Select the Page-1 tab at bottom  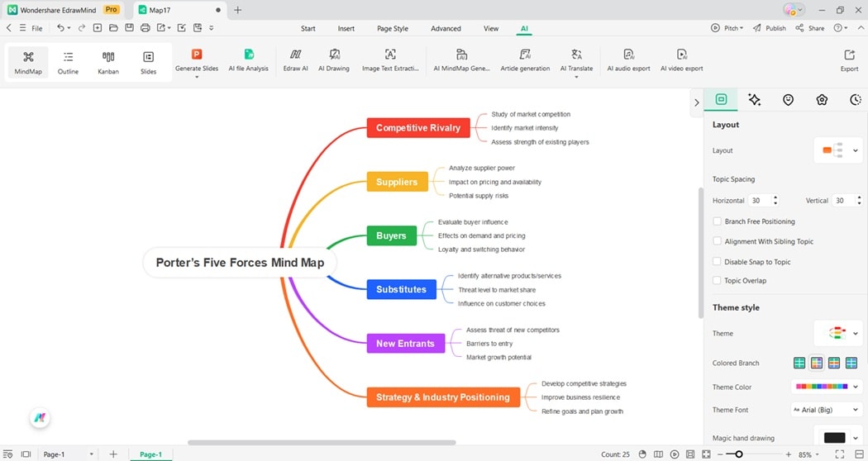coord(150,454)
